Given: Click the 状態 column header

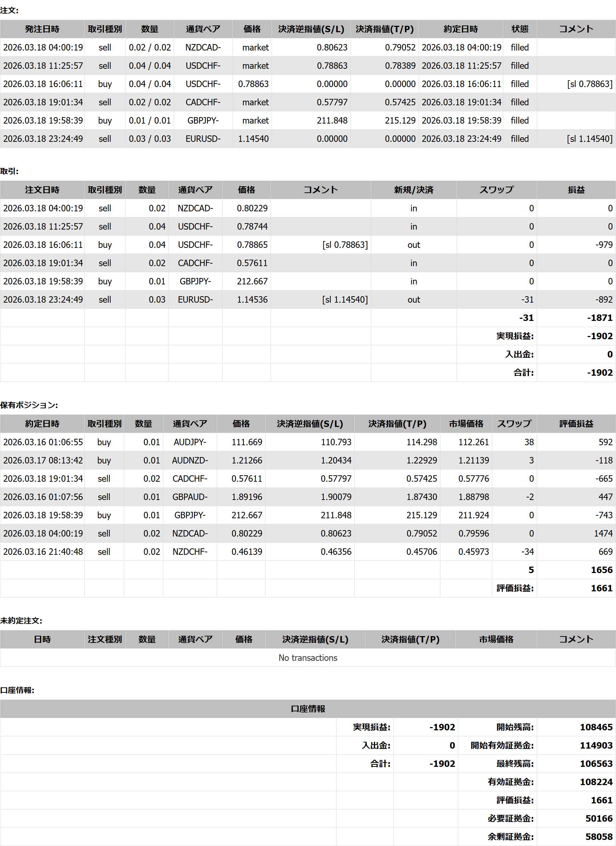Looking at the screenshot, I should pos(519,29).
